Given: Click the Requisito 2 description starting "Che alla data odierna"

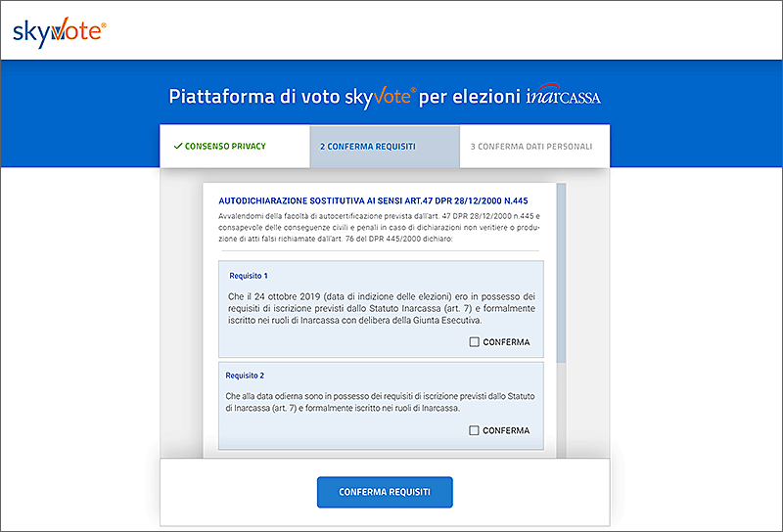Looking at the screenshot, I should point(380,401).
